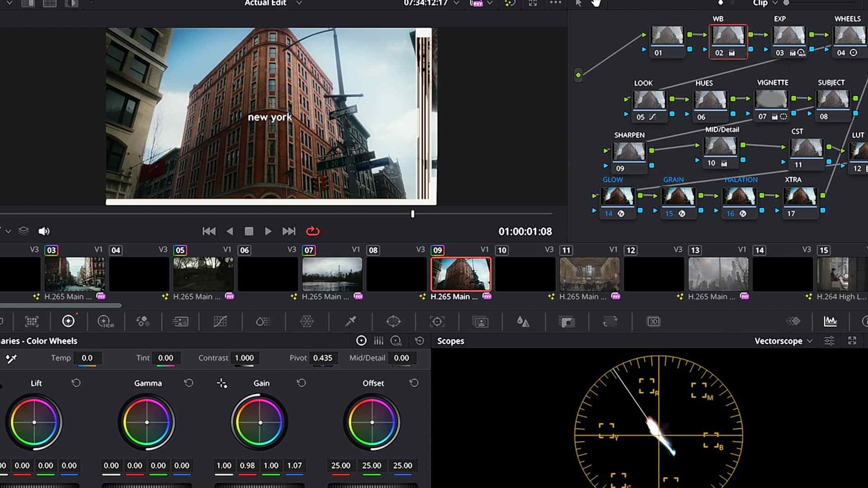The width and height of the screenshot is (868, 488).
Task: Open the Color Match palette
Action: [x=32, y=322]
